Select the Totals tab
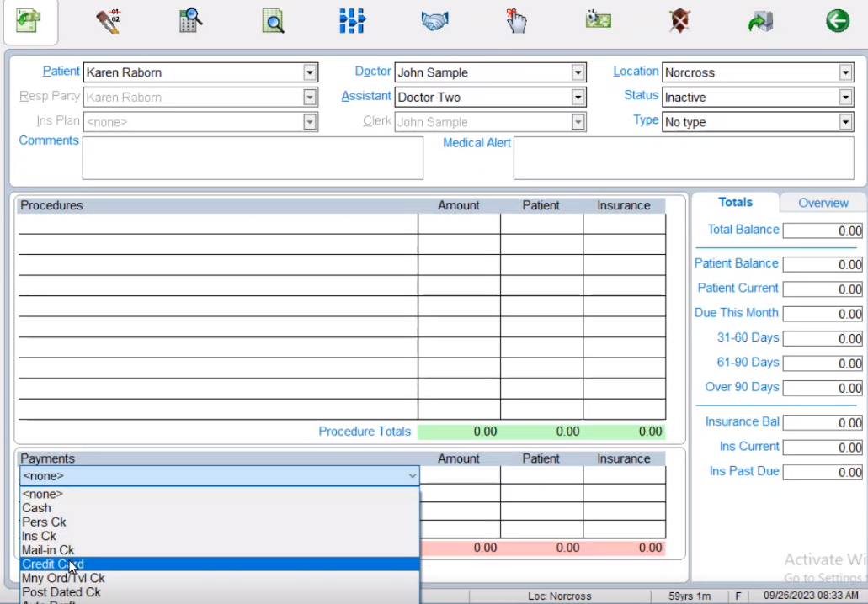868x604 pixels. (x=735, y=202)
